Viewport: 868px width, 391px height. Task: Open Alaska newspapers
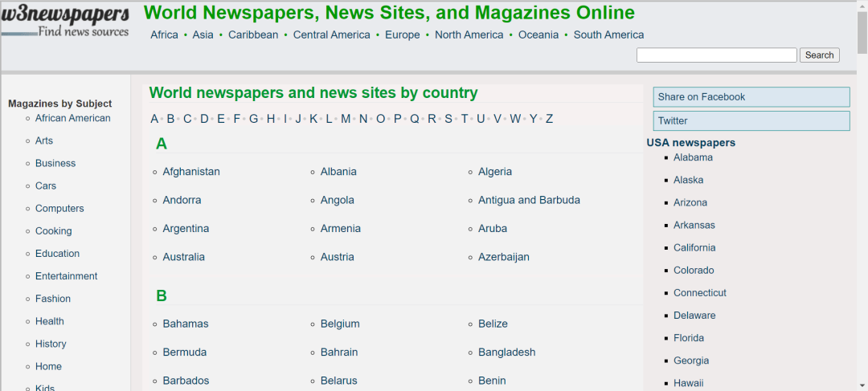coord(689,181)
